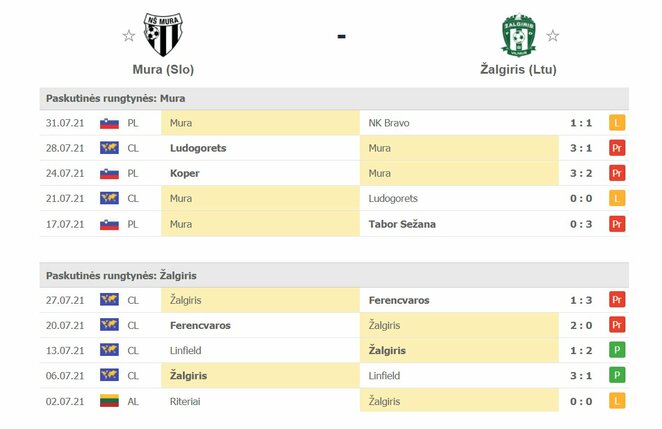
Task: Click red Pr badge for Ludogorets 3:1 match
Action: [617, 148]
